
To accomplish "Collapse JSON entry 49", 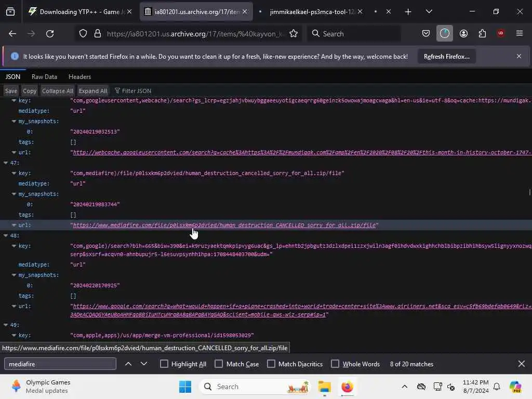I will point(6,325).
